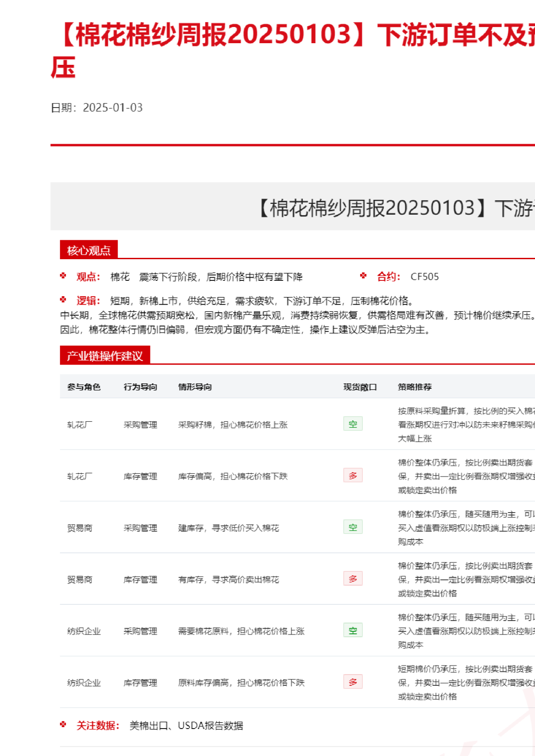Click the 空 badge in 纺织企业 采购管理 row
The height and width of the screenshot is (756, 535).
(353, 630)
